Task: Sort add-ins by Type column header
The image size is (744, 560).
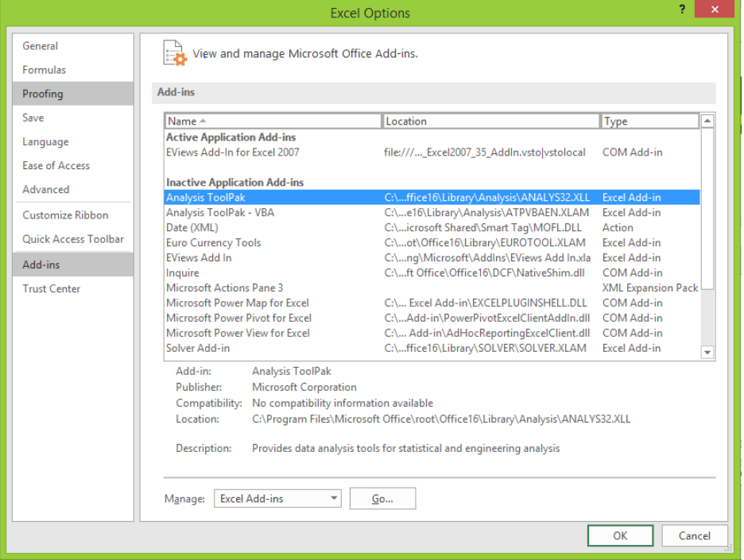Action: (649, 121)
